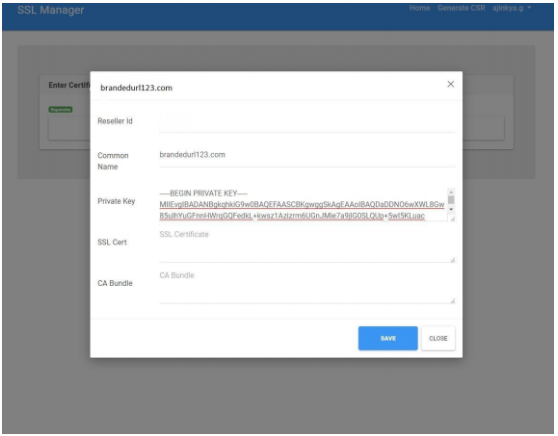Click the brandedurl123.com dialog title

136,88
